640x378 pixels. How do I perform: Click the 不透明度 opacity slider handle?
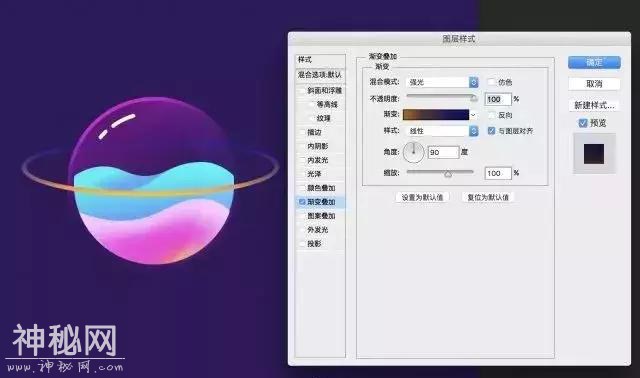(x=473, y=98)
